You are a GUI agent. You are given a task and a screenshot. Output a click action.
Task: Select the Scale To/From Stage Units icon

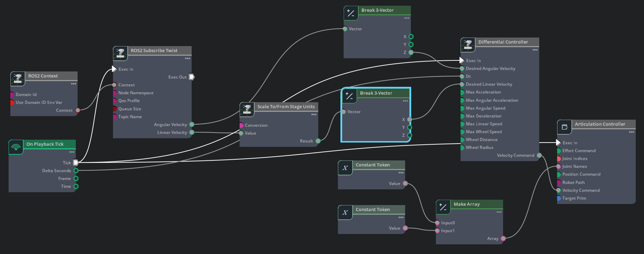[247, 110]
